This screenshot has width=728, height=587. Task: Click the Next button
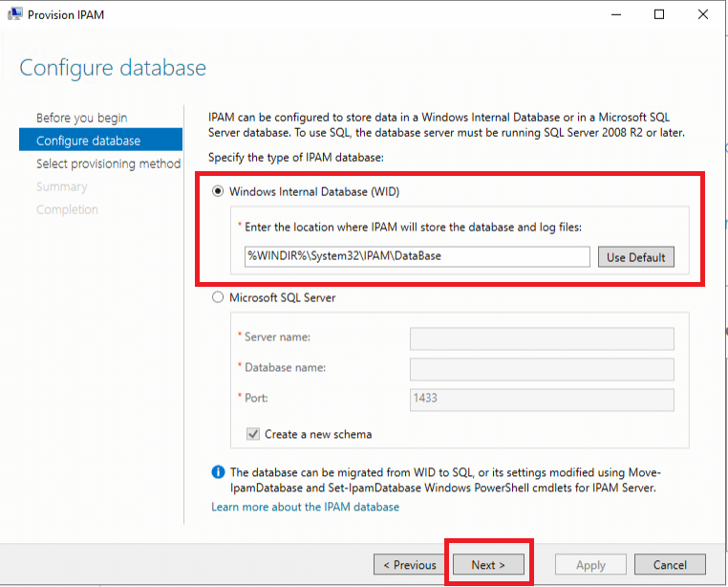[488, 565]
